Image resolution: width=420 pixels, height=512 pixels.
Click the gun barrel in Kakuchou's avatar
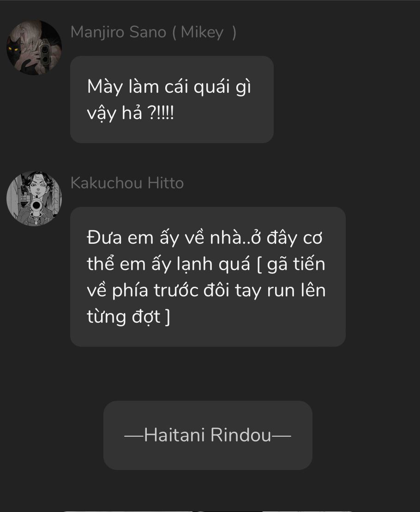point(36,206)
